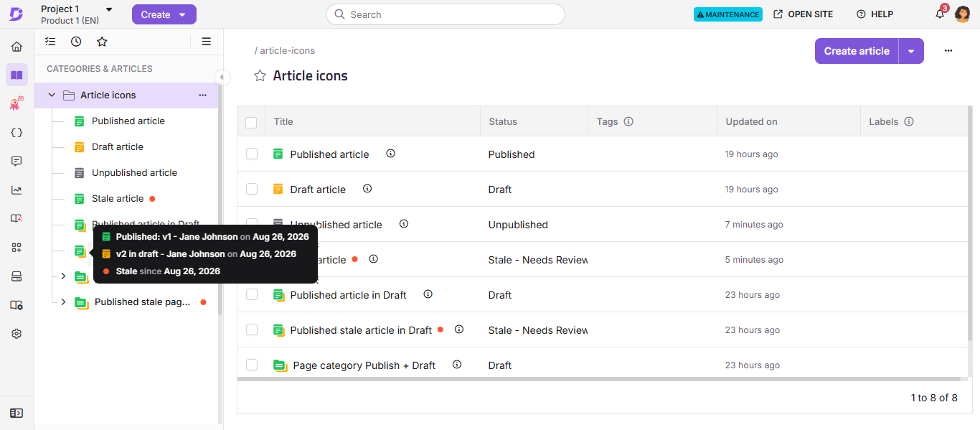
Task: Click info icon beside Published article in Draft
Action: pos(428,294)
